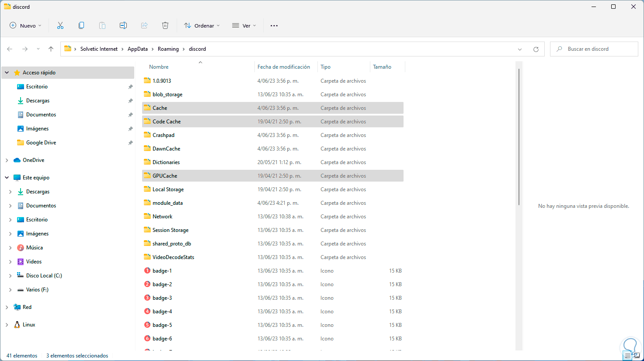
Task: Click the file list vertical scrollbar
Action: 519,137
